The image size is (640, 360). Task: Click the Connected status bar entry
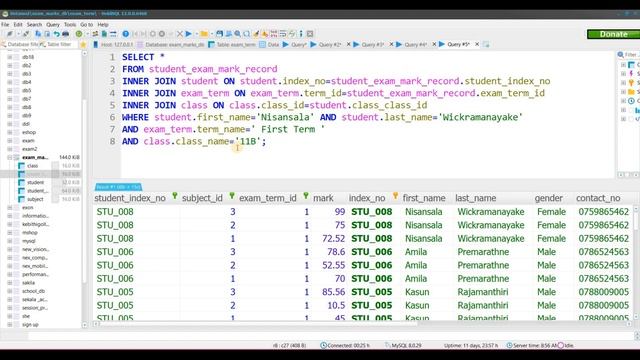pyautogui.click(x=345, y=345)
